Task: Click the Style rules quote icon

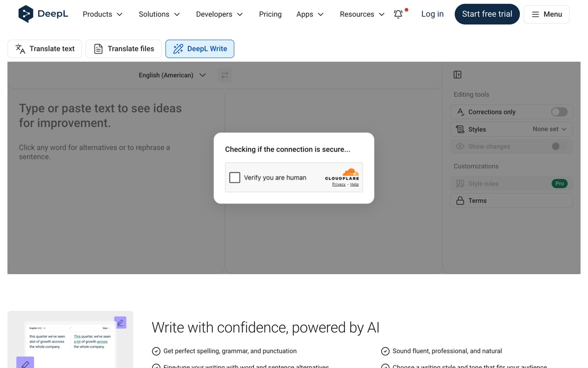Action: point(460,184)
